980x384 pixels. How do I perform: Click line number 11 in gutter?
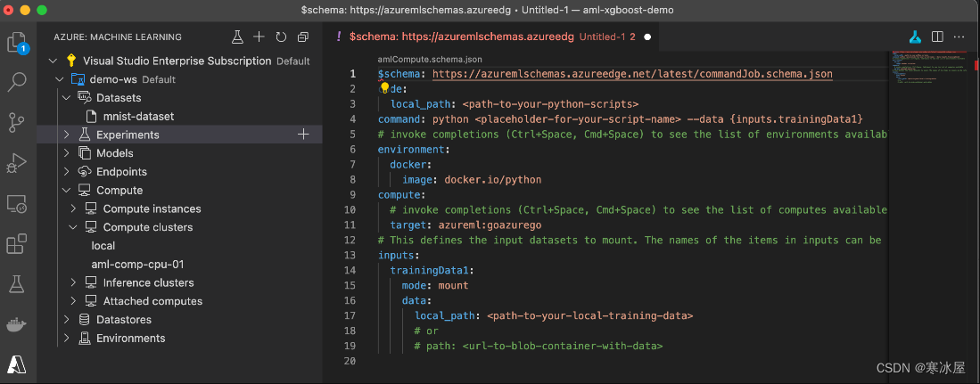(x=351, y=225)
